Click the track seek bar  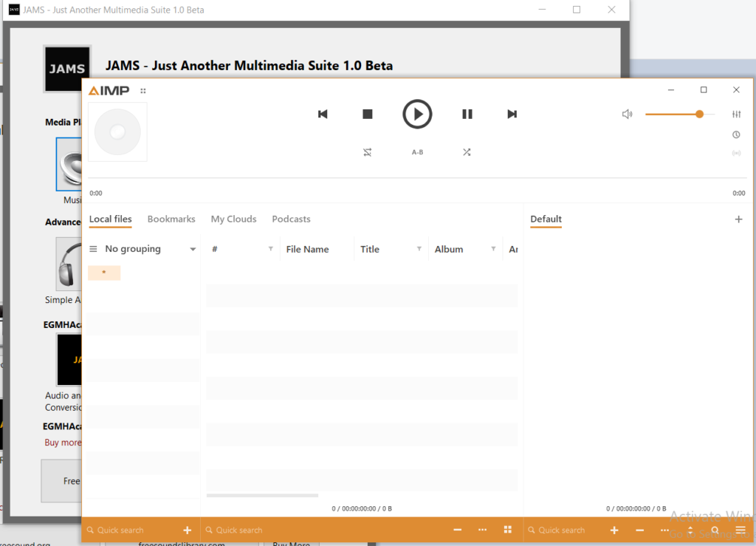pos(417,178)
